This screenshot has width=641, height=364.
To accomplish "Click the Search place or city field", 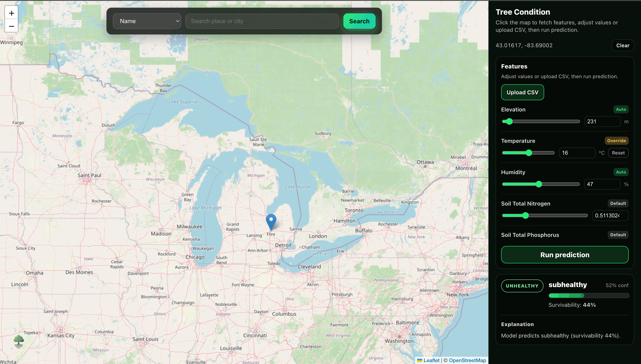I will [262, 21].
